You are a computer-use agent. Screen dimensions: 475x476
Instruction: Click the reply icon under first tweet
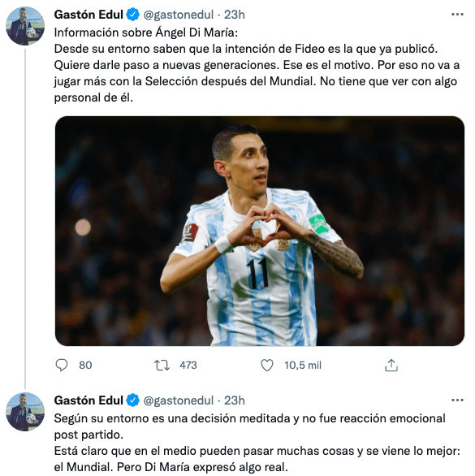(62, 365)
